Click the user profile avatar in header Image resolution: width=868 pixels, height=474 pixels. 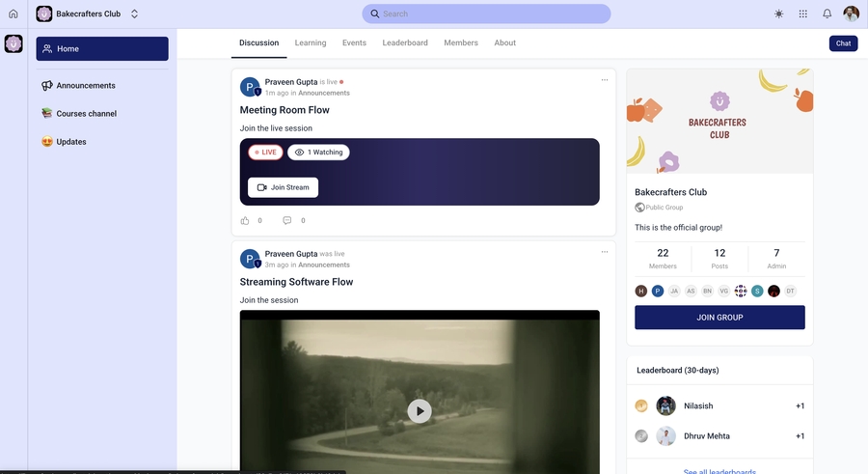[851, 14]
